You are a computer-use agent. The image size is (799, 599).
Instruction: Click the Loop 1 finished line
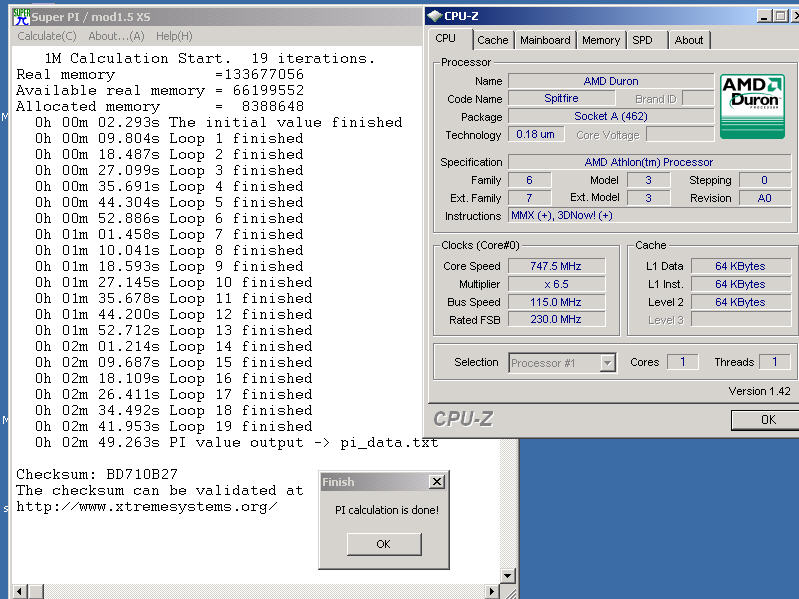tap(169, 139)
